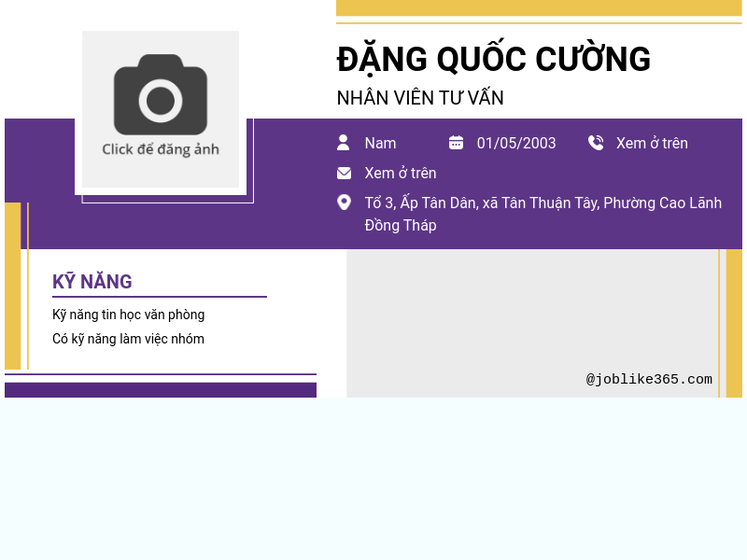Click the calendar icon beside the birth date

456,142
